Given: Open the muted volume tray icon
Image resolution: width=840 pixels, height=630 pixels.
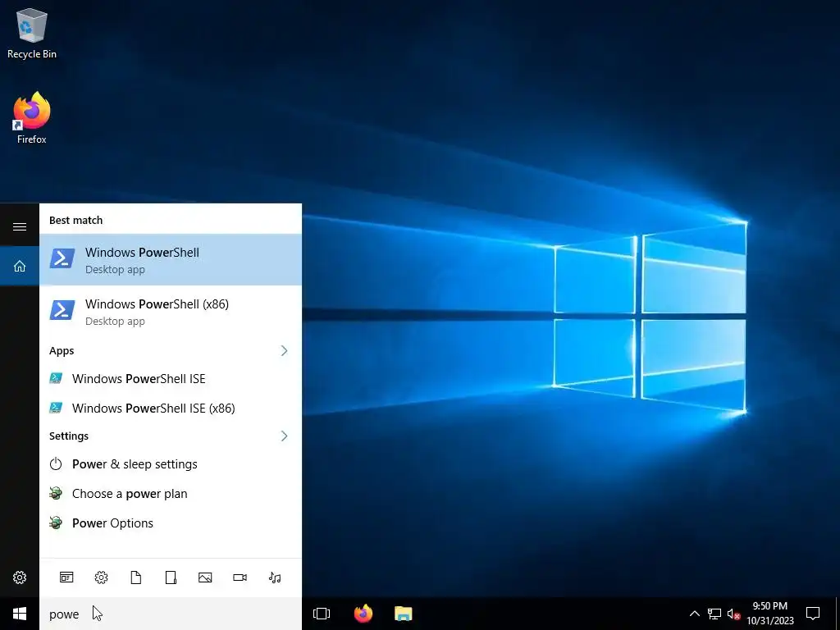Looking at the screenshot, I should tap(733, 614).
